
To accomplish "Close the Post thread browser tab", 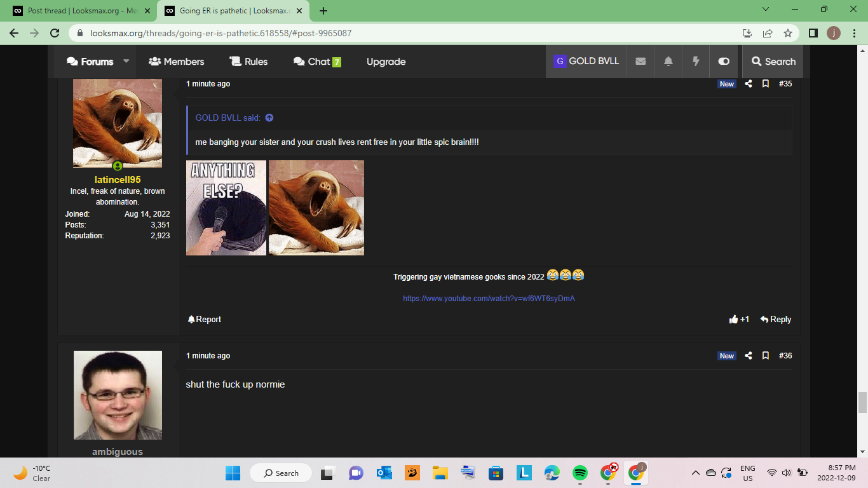I will coord(147,11).
